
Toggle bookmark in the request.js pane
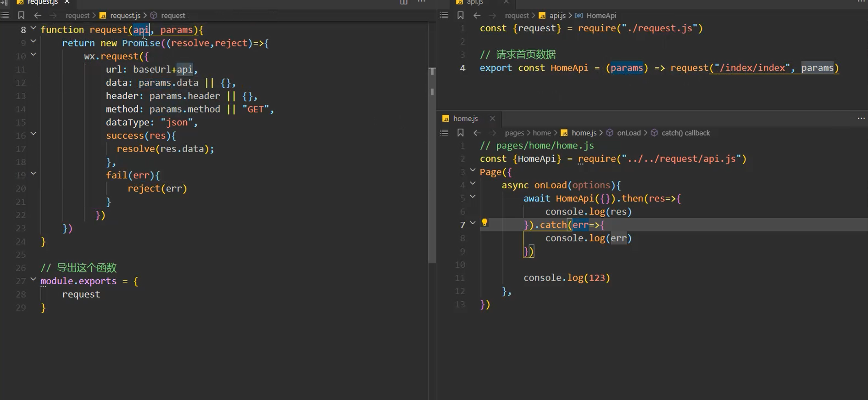pyautogui.click(x=21, y=15)
